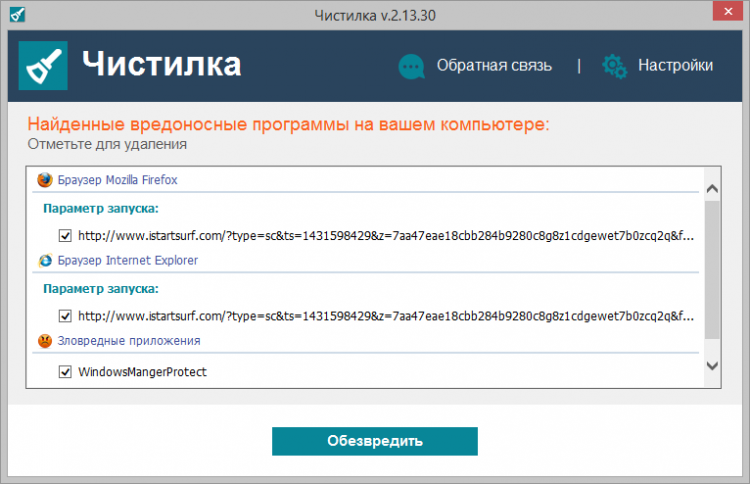Uncheck the Firefox istartsurf startup parameter
This screenshot has width=750, height=484.
pos(66,236)
